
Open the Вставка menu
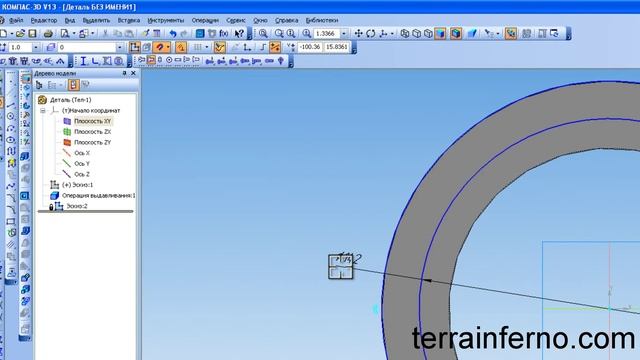[129, 20]
